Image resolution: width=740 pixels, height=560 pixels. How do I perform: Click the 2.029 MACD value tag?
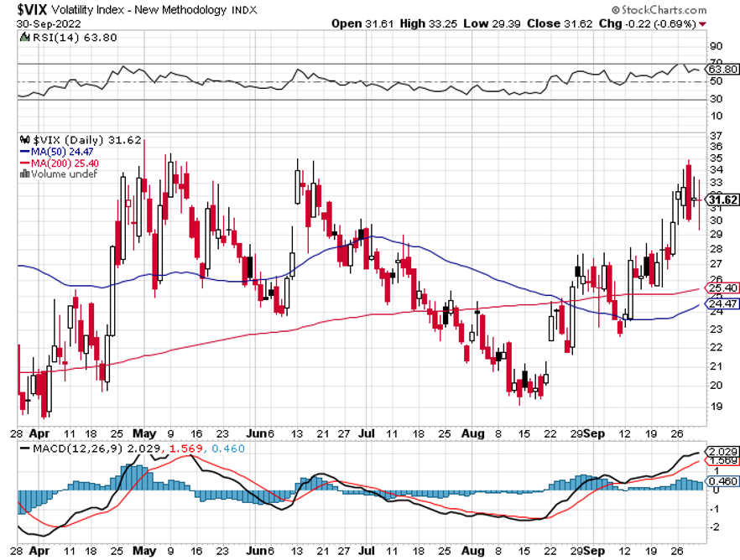click(x=722, y=452)
